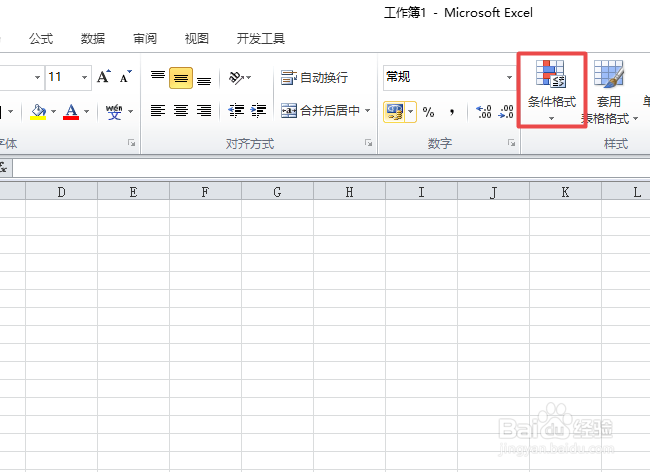The height and width of the screenshot is (472, 650).
Task: Expand the accounting format dropdown arrow
Action: pyautogui.click(x=411, y=112)
